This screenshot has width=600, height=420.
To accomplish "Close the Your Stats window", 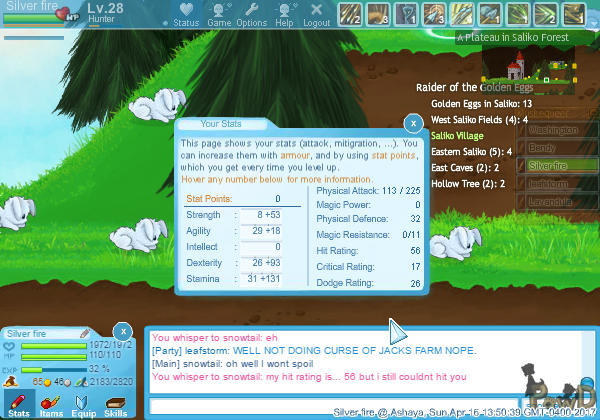I will click(412, 123).
